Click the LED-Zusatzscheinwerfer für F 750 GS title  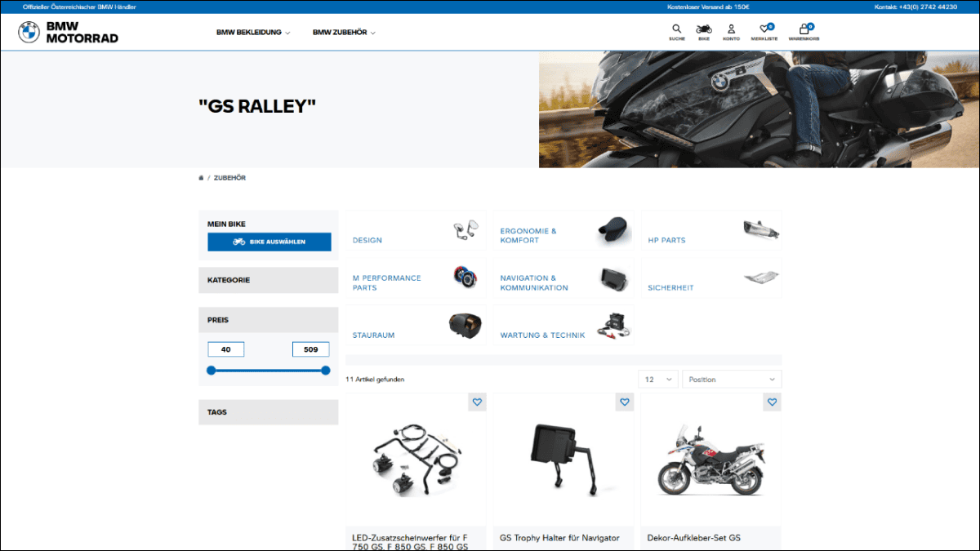point(410,542)
